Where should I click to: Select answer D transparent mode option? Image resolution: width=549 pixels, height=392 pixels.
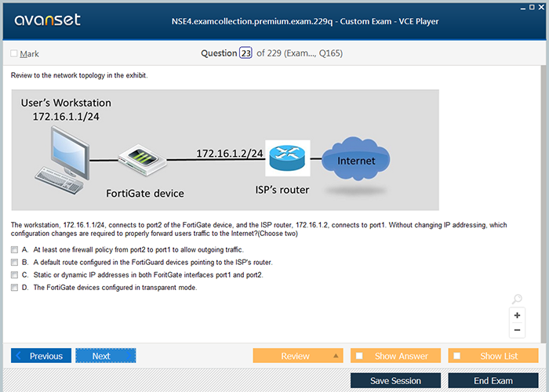pyautogui.click(x=15, y=288)
